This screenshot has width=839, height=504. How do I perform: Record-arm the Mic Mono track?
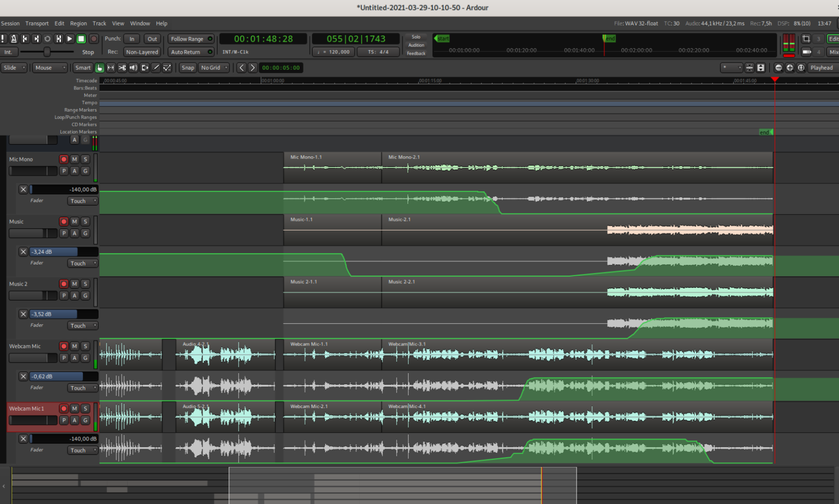64,159
